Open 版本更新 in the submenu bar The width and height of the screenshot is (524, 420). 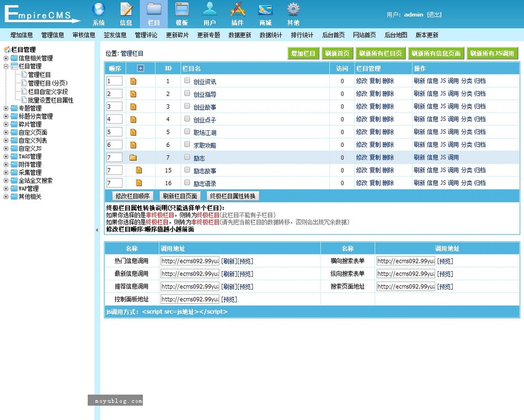click(427, 35)
